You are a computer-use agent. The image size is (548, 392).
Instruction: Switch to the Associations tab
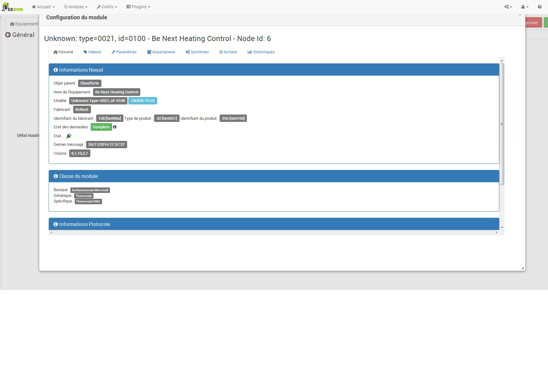point(161,52)
